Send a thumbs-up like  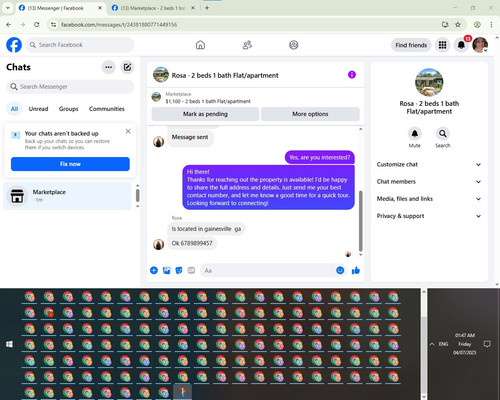tap(356, 270)
